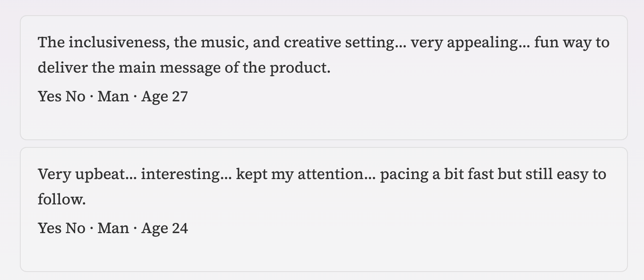Click the word "follow." in second comment
The height and width of the screenshot is (280, 644).
(x=62, y=199)
